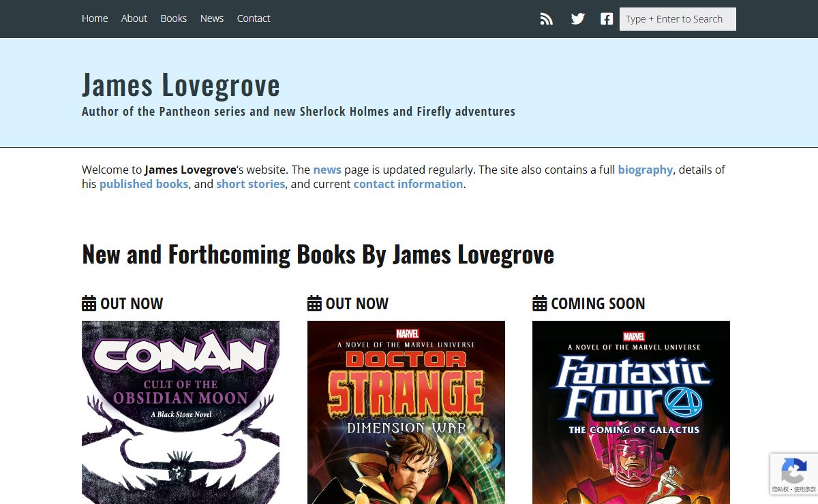This screenshot has height=504, width=818.
Task: Go to the Home menu item
Action: click(95, 18)
